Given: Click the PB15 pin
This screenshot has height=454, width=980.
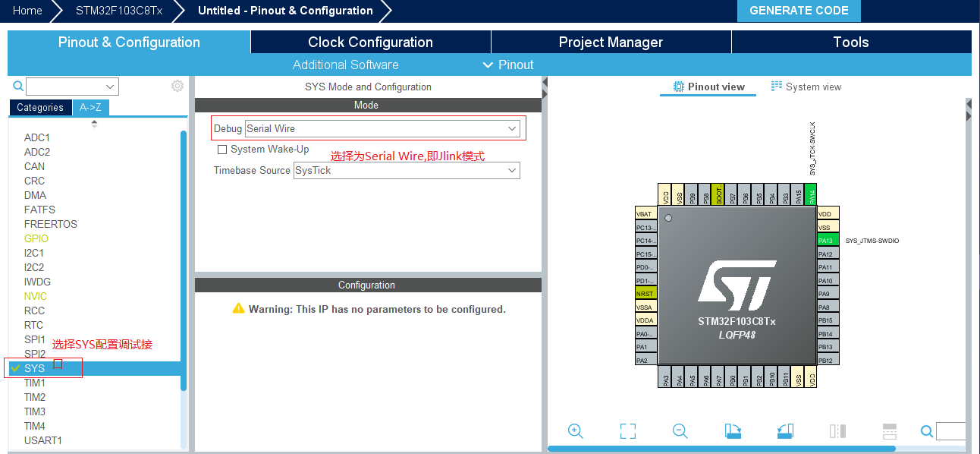Looking at the screenshot, I should (x=828, y=320).
